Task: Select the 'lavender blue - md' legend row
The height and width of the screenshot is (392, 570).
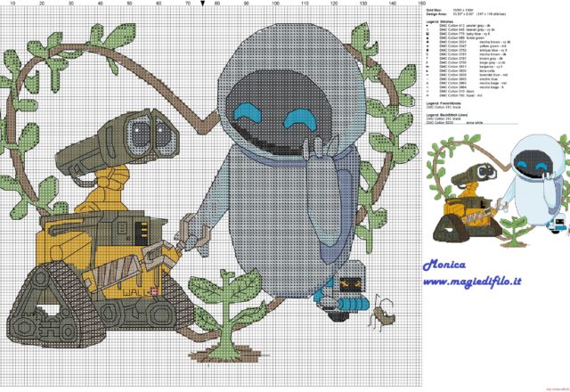Action: 467,75
